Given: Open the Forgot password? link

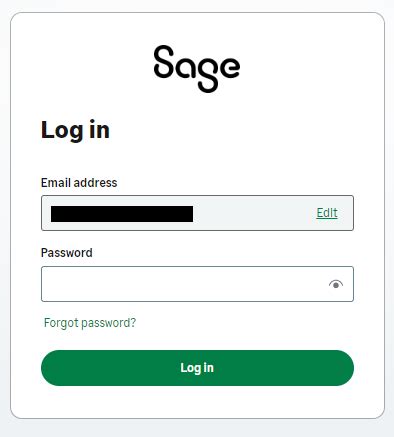Looking at the screenshot, I should pos(90,323).
